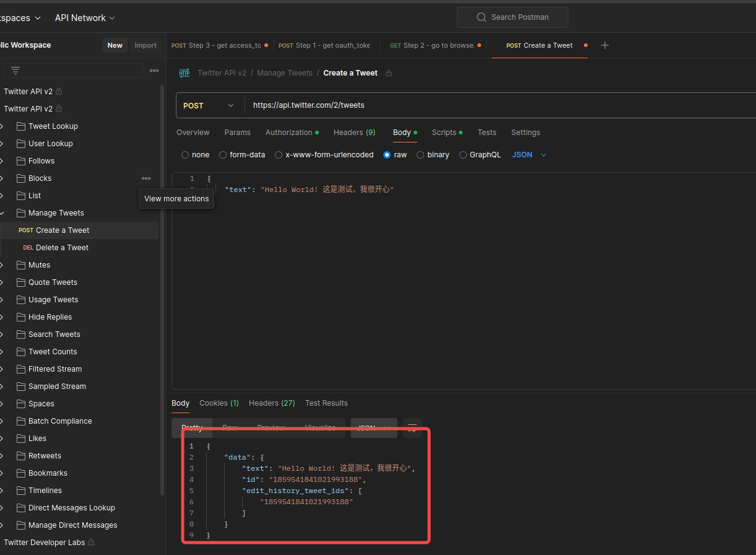Image resolution: width=756 pixels, height=555 pixels.
Task: Open the response Cookies (1) tab
Action: point(219,403)
